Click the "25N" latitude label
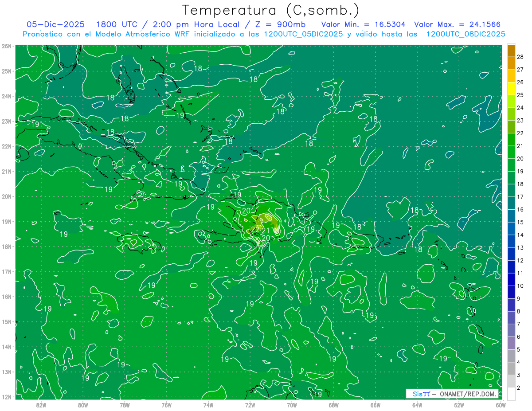 point(7,71)
